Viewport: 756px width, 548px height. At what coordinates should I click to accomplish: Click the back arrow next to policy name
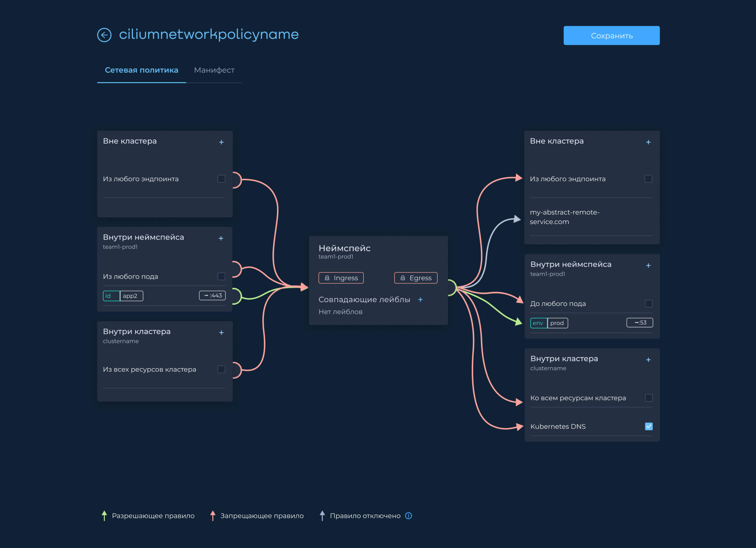pos(104,35)
